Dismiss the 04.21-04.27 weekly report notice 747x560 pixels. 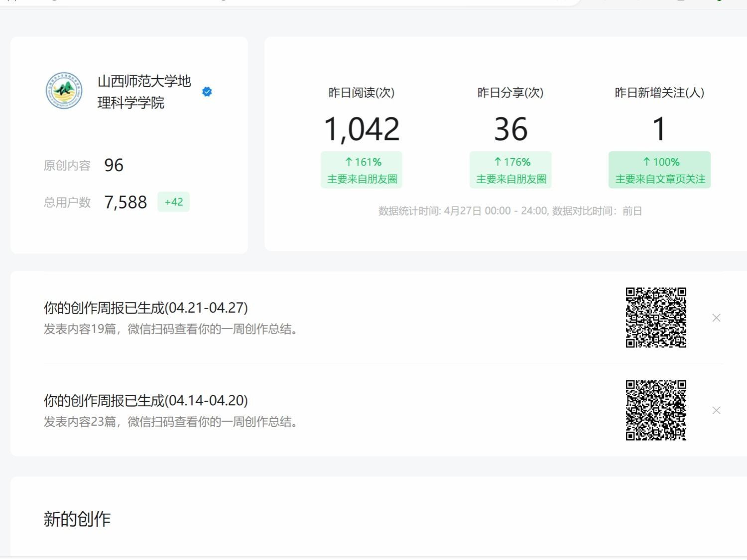716,318
